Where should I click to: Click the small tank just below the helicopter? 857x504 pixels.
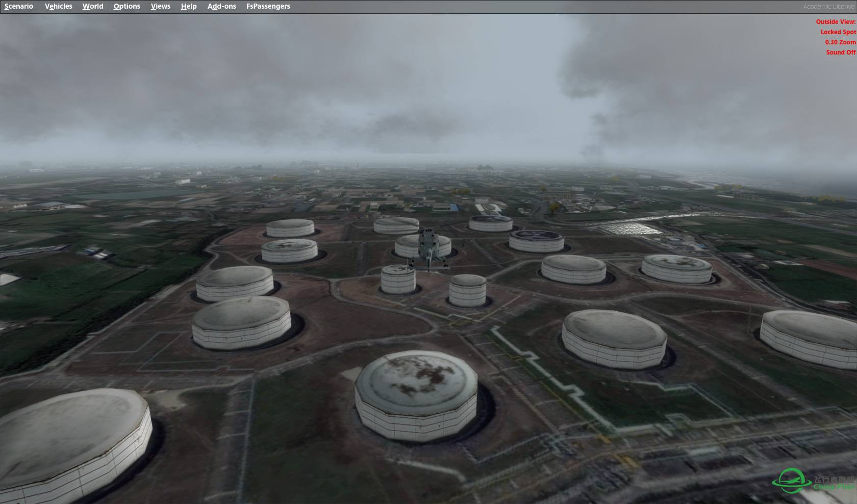coord(398,279)
